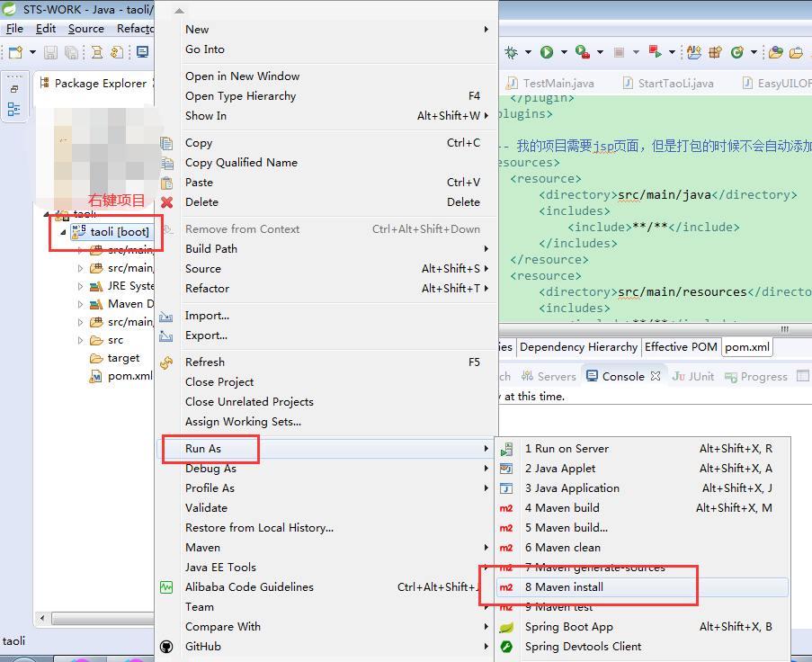This screenshot has width=812, height=662.
Task: Open the Servers view
Action: [x=557, y=376]
